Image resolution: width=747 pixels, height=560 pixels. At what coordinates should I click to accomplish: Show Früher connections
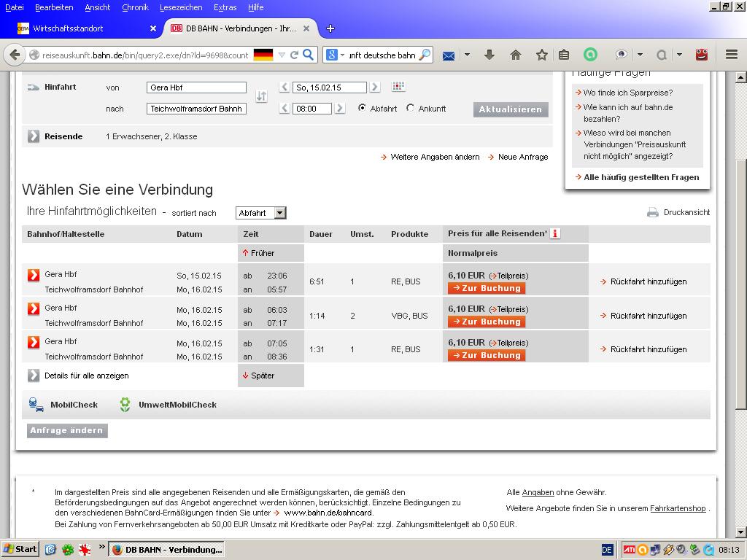pos(259,253)
